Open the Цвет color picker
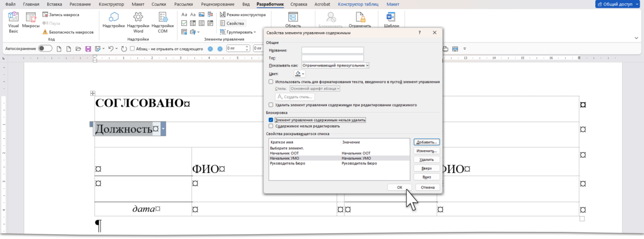Screen dimensions: 644x239 pos(299,73)
